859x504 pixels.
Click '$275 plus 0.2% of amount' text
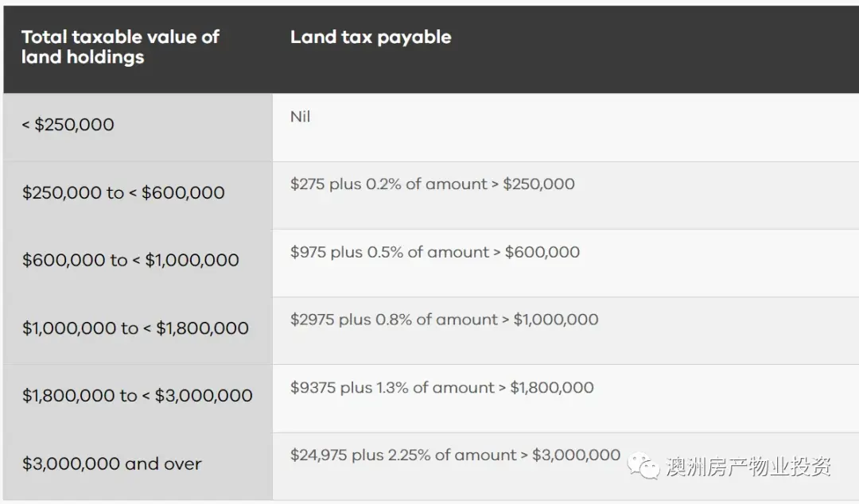coord(388,184)
